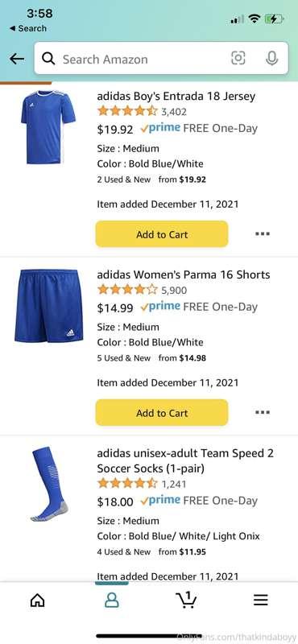Viewport: 298px width, 644px height.
Task: Tap the back arrow icon
Action: 17,59
